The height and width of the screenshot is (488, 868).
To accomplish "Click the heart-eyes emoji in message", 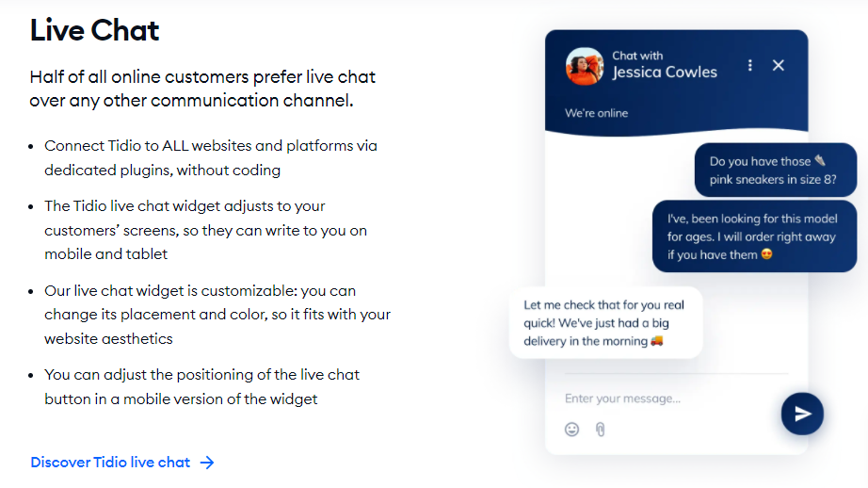I will point(766,254).
